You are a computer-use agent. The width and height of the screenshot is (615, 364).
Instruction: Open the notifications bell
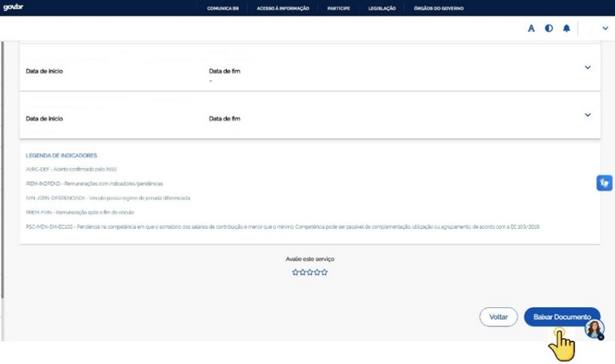click(566, 29)
